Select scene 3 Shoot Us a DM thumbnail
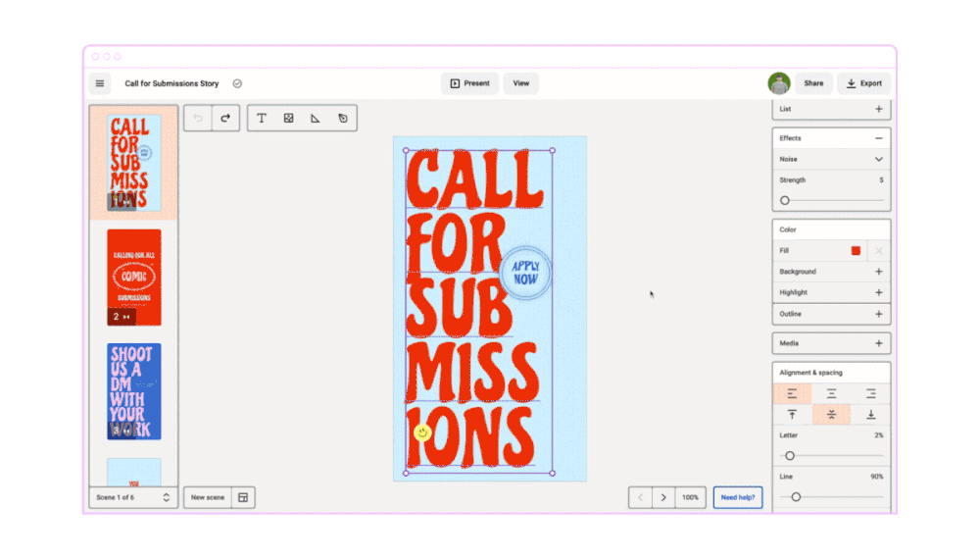Screen dimensions: 980x559 133,391
